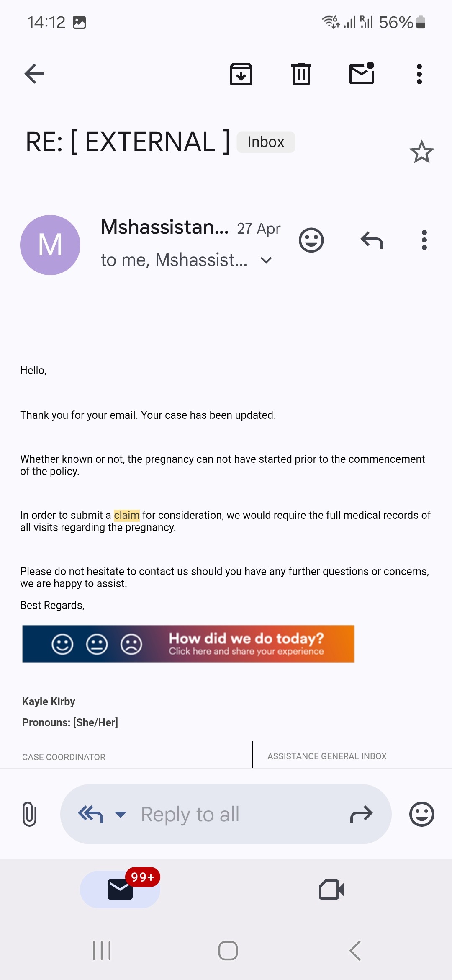The height and width of the screenshot is (980, 452).
Task: Delete the email with trash icon
Action: pyautogui.click(x=301, y=74)
